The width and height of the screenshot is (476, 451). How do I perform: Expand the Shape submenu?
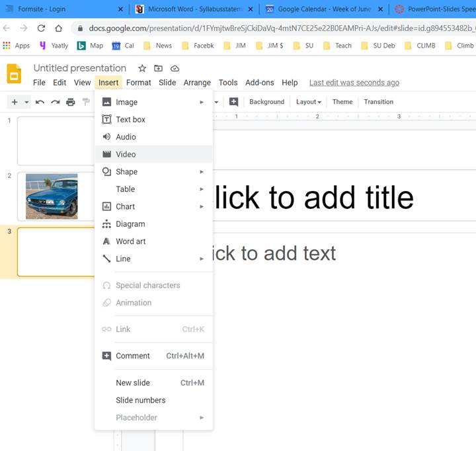pos(153,171)
